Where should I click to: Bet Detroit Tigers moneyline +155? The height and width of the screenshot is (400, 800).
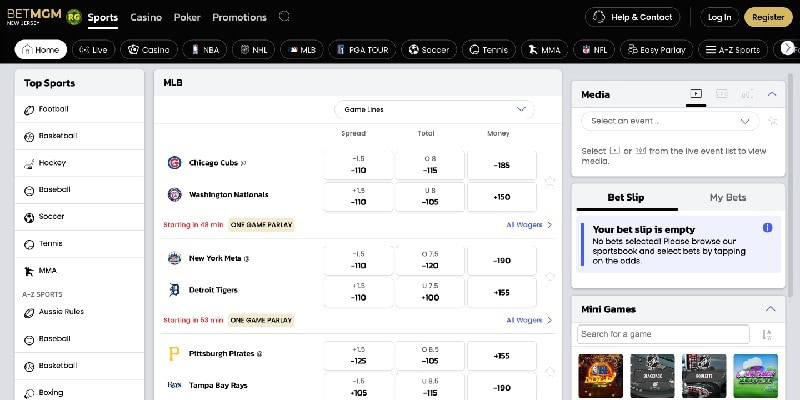coord(502,292)
